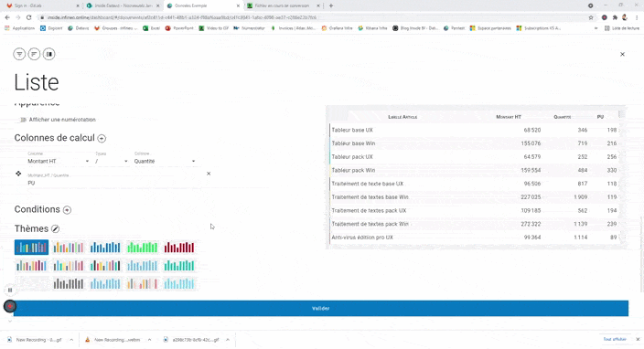Image resolution: width=644 pixels, height=349 pixels.
Task: Add a new Colonnes de calcul entry
Action: (x=102, y=139)
